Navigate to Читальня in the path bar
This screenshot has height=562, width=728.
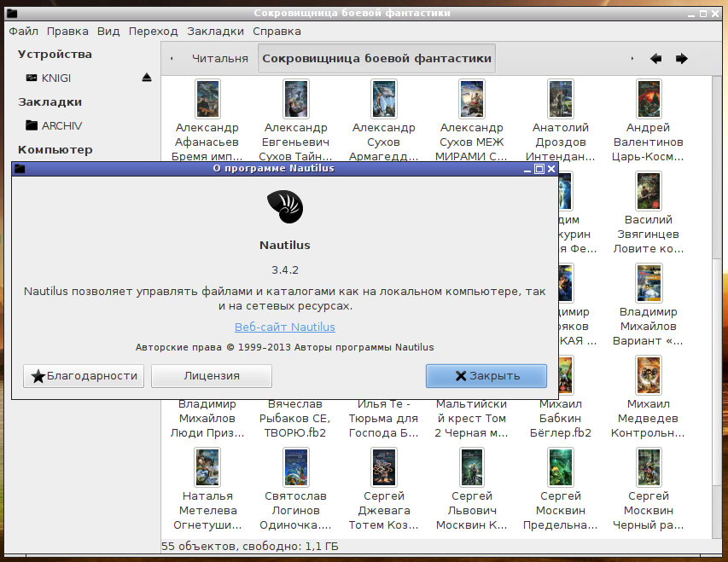(220, 59)
